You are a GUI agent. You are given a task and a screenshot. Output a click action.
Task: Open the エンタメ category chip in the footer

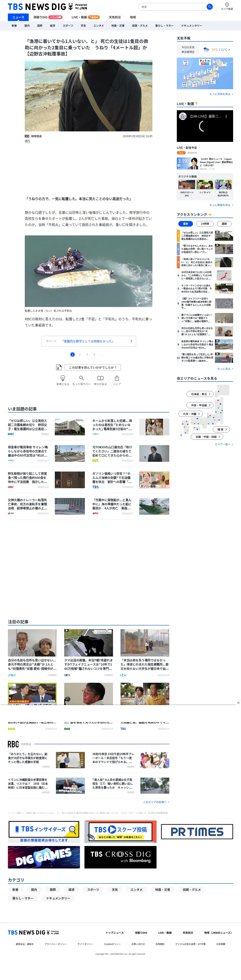point(136,889)
